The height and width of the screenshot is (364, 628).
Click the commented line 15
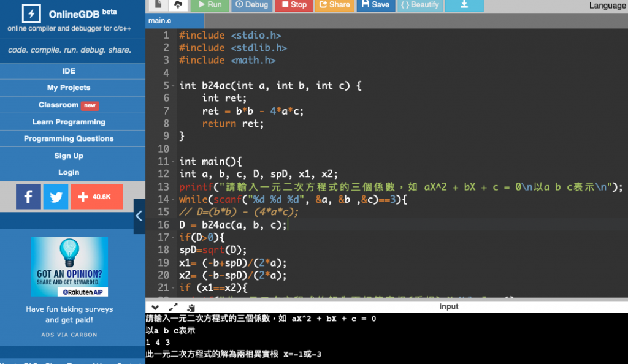coord(239,213)
